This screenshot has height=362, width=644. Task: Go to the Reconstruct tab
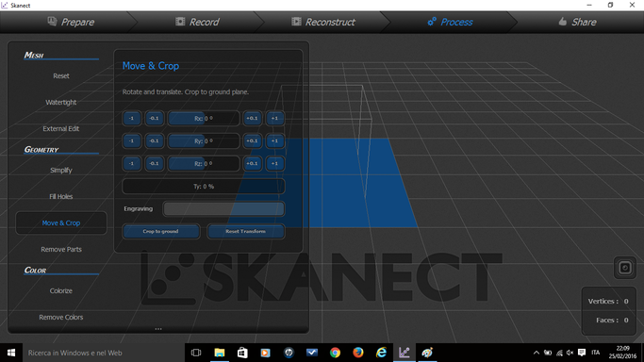click(x=323, y=22)
